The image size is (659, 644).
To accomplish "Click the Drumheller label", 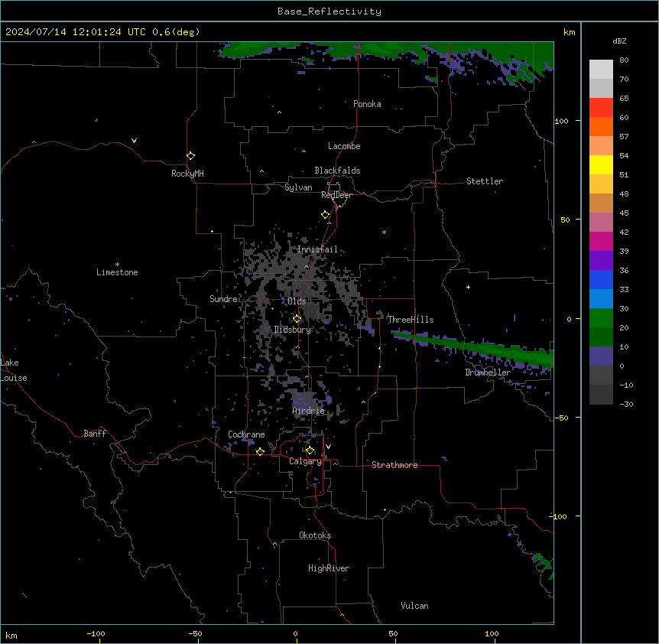I will pyautogui.click(x=488, y=372).
